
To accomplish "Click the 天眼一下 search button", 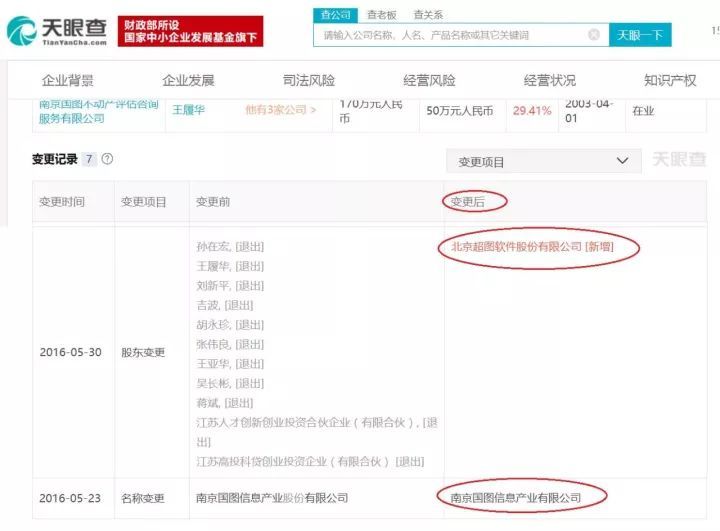I will 640,35.
